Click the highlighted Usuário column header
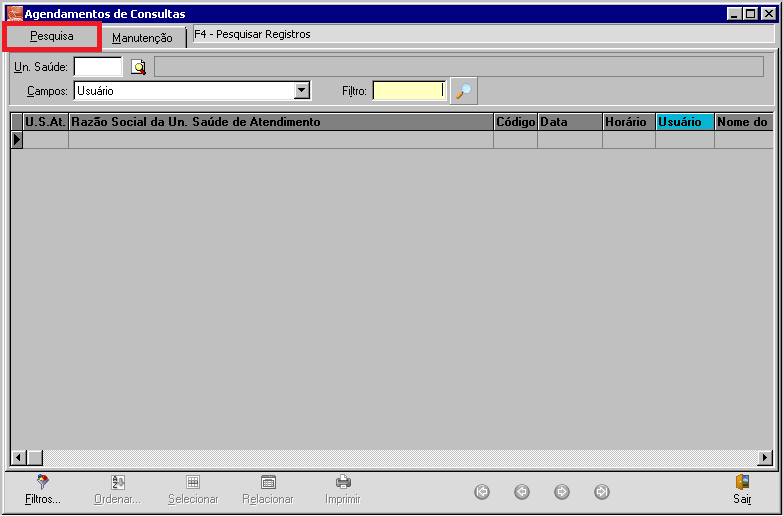783x516 pixels. coord(685,122)
